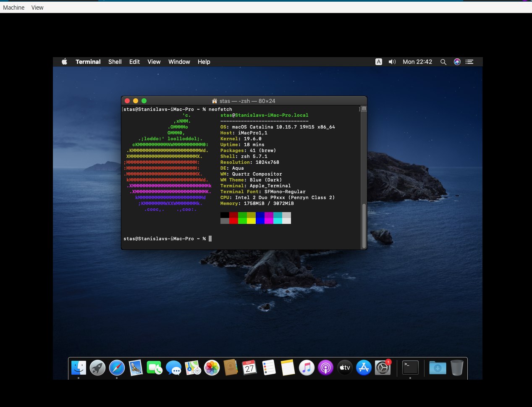Click the CPU: Intel 2 Duo line

click(x=278, y=197)
